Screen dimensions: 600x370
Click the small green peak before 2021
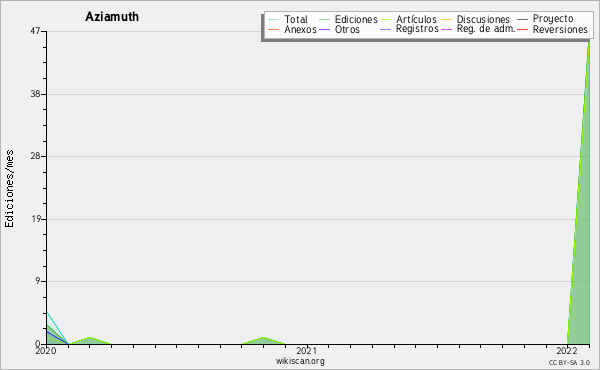coord(263,341)
